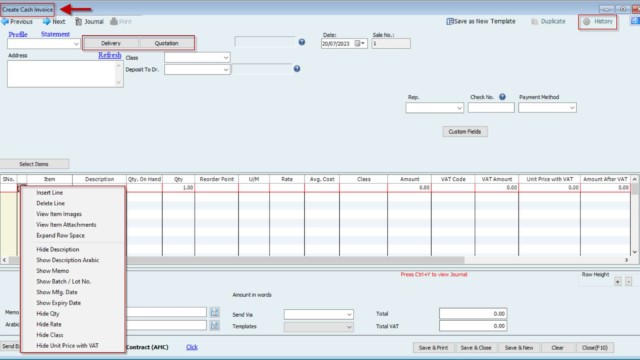Click the Click link beside Contract (AMC)
This screenshot has width=640, height=360.
click(x=191, y=347)
